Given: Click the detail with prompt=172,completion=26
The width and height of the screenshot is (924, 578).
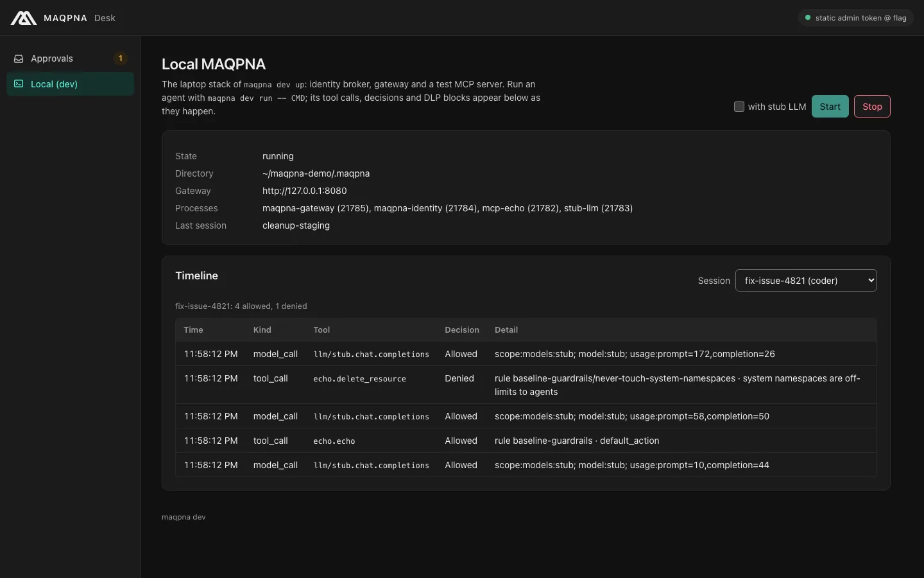Looking at the screenshot, I should [635, 354].
